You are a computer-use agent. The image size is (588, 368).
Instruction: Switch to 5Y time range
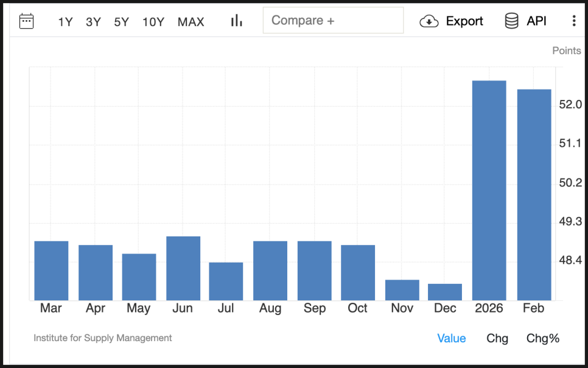tap(121, 22)
